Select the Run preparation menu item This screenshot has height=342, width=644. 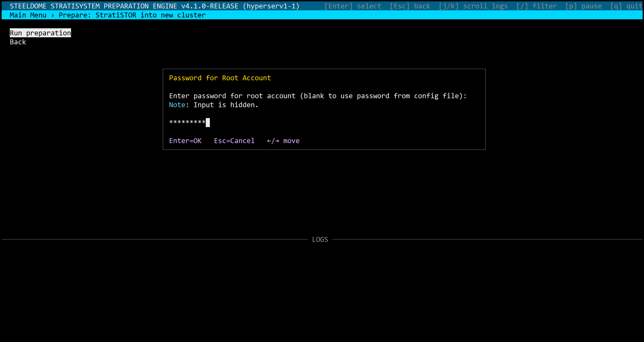click(x=40, y=33)
